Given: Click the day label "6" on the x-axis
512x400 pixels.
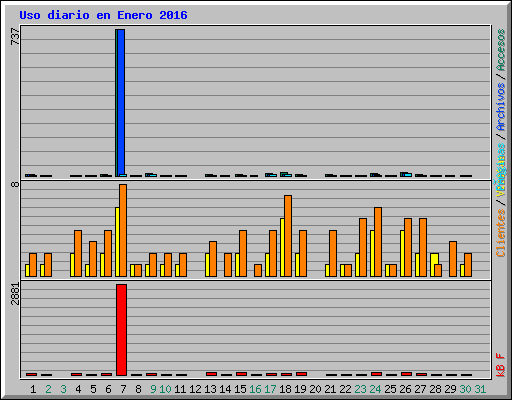Looking at the screenshot, I should [108, 389].
